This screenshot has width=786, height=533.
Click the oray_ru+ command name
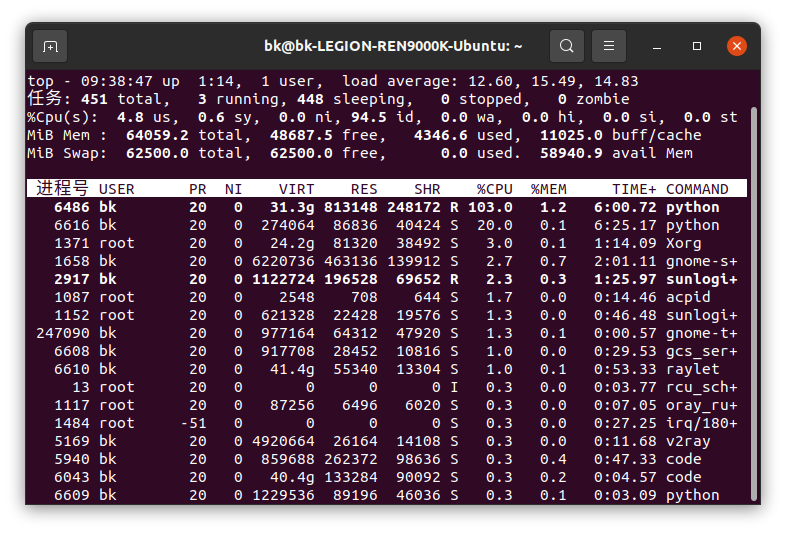(x=701, y=406)
